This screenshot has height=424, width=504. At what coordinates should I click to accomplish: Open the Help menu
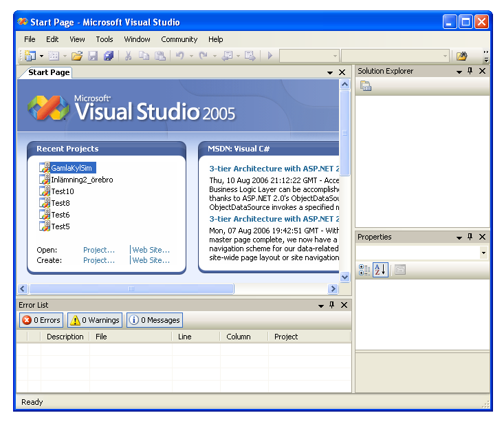pos(215,39)
